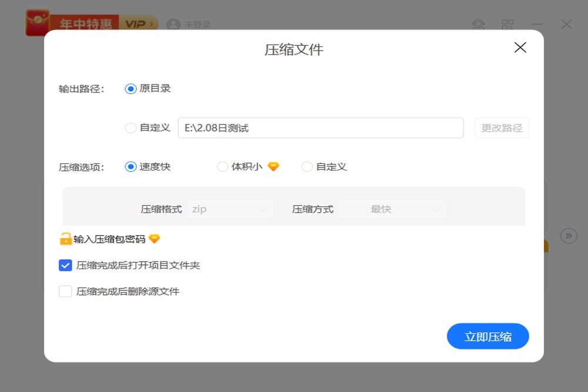
Task: Close the main application window
Action: [567, 24]
